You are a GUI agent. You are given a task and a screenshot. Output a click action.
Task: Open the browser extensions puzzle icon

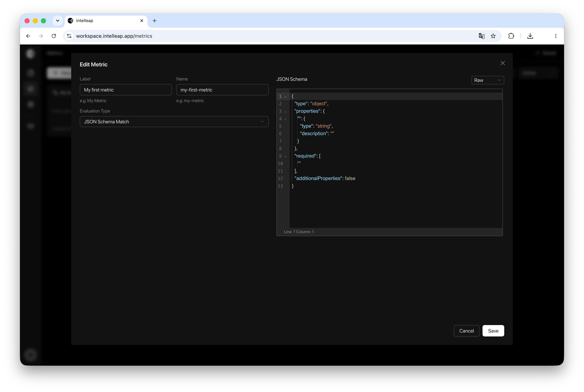(511, 36)
